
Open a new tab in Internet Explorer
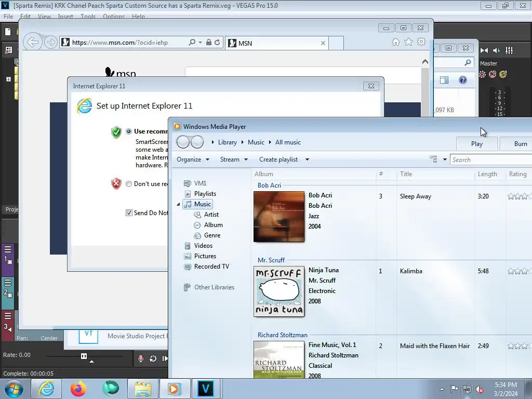coord(336,43)
